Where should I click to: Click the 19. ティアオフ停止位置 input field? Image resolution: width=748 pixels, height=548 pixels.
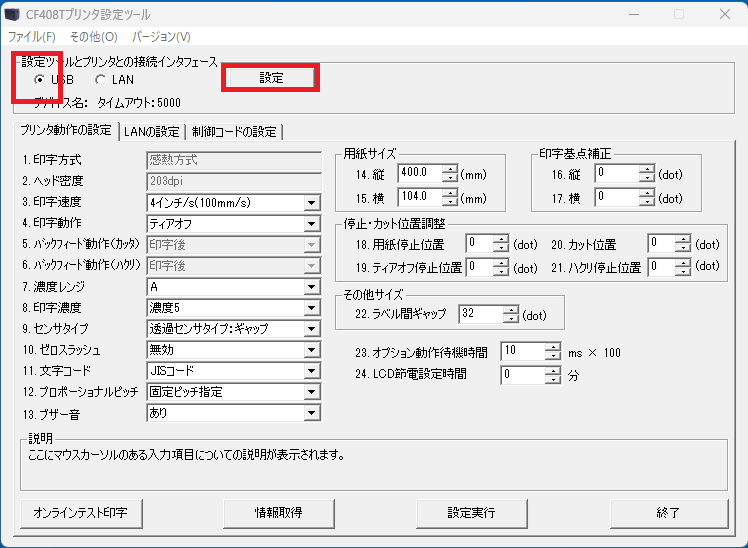click(479, 267)
